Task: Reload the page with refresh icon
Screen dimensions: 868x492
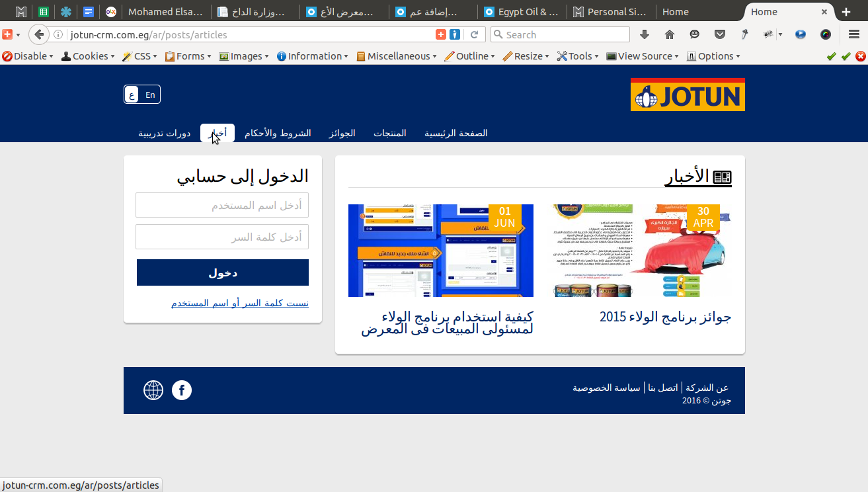Action: coord(474,34)
